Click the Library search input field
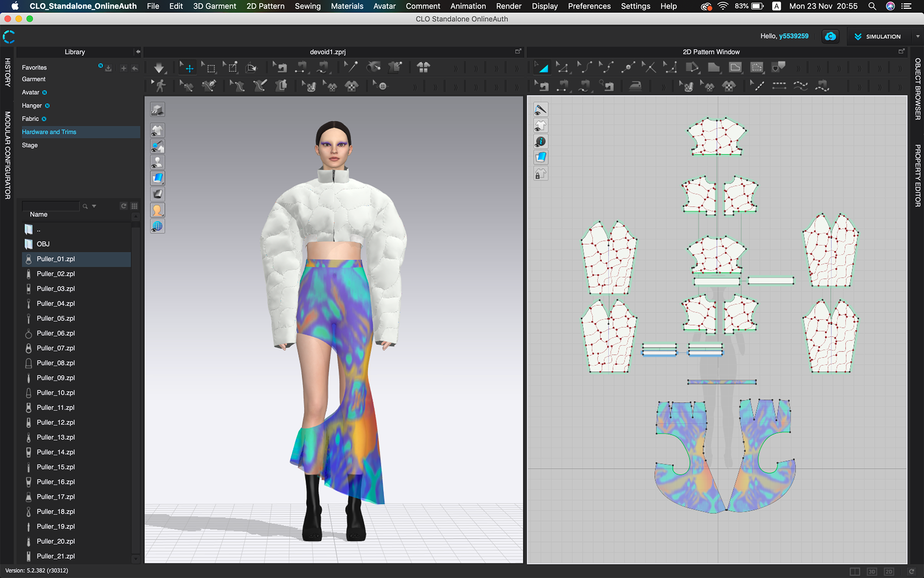 [51, 206]
